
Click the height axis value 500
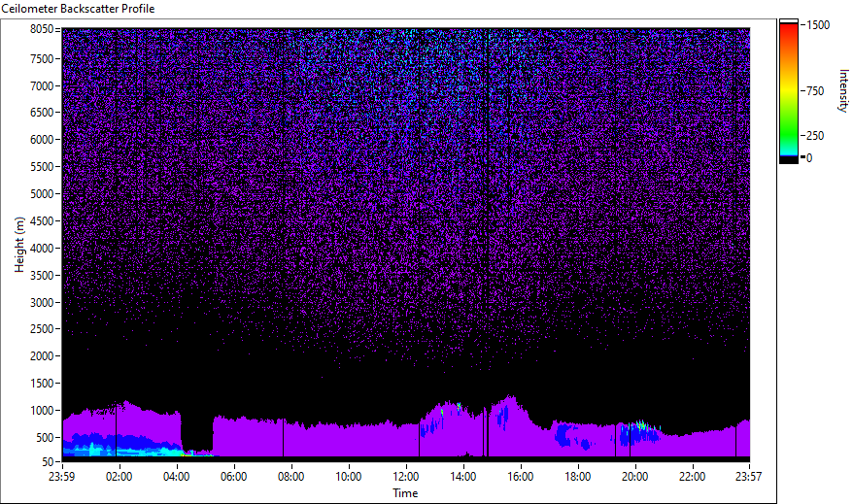click(x=45, y=438)
